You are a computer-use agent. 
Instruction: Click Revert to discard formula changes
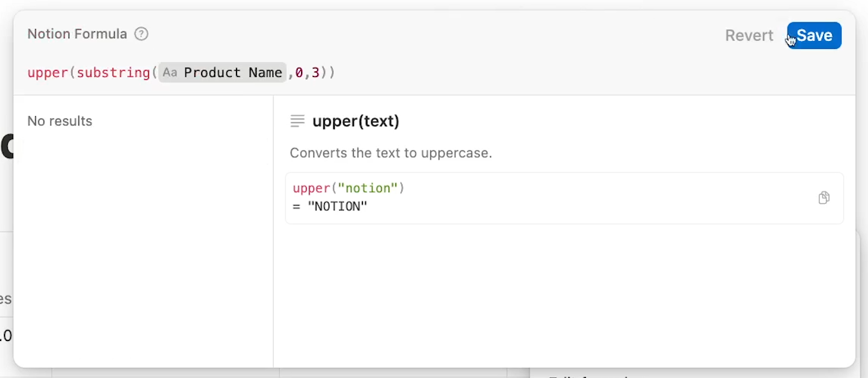[x=749, y=35]
